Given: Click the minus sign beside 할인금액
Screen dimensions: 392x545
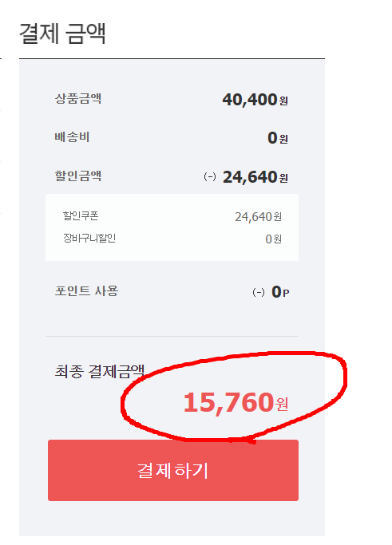Looking at the screenshot, I should tap(210, 177).
